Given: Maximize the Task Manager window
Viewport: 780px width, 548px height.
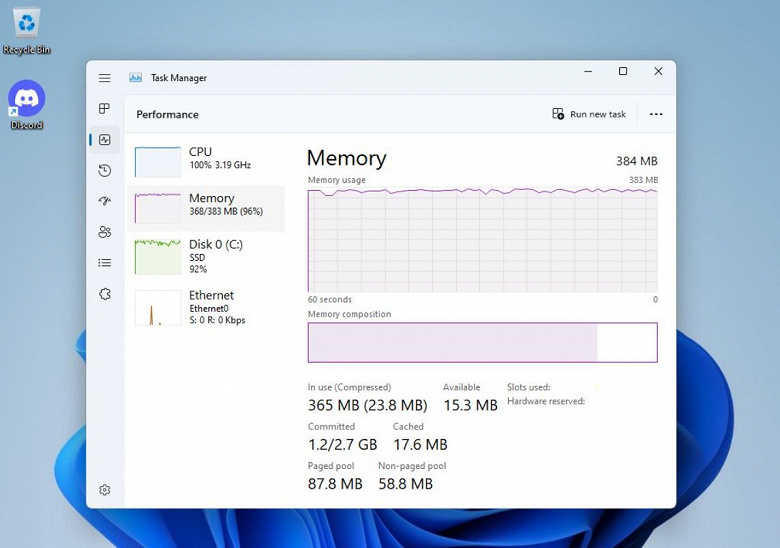Looking at the screenshot, I should (x=623, y=72).
